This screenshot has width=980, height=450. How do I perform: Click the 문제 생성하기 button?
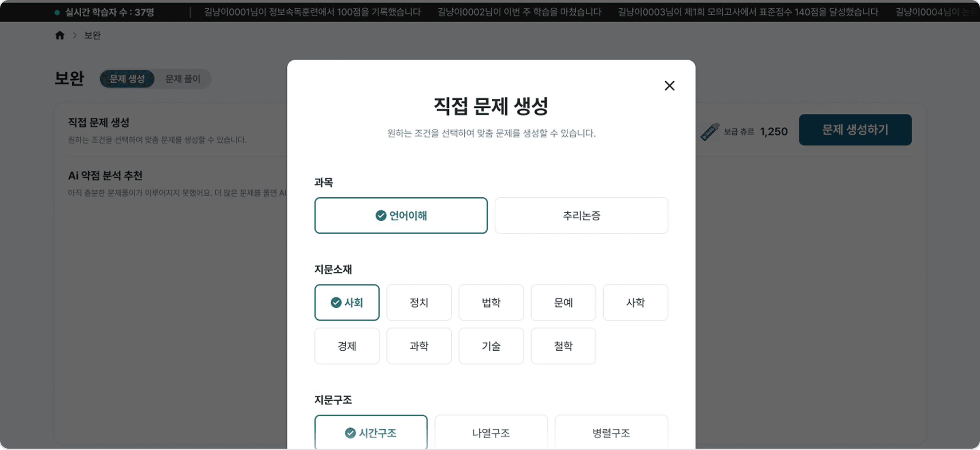tap(855, 130)
